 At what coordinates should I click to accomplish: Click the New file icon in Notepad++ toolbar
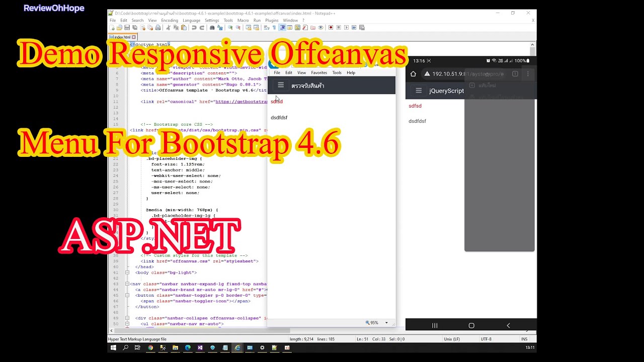(x=112, y=27)
